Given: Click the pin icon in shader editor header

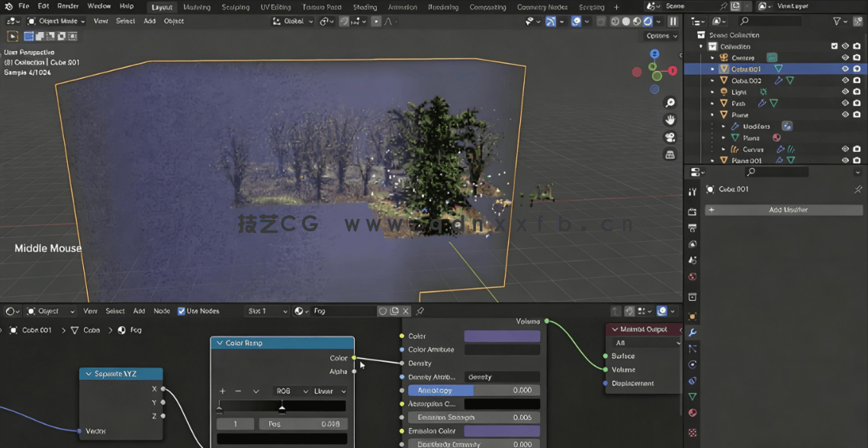Looking at the screenshot, I should pyautogui.click(x=420, y=311).
